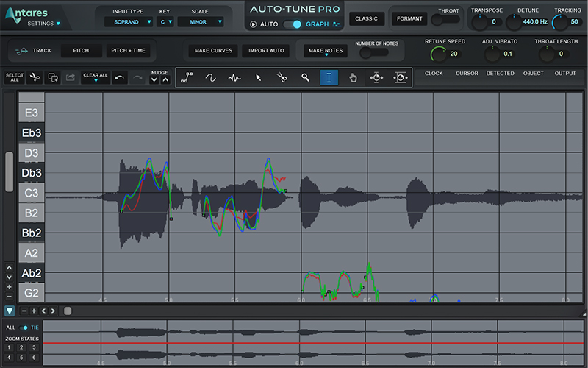Click the vertical pitch scrollbar handle

(x=10, y=171)
